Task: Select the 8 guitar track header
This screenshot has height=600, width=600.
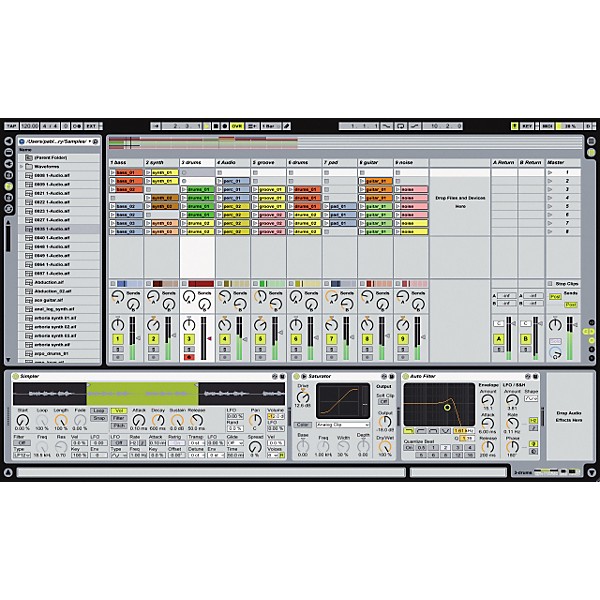Action: coord(375,163)
